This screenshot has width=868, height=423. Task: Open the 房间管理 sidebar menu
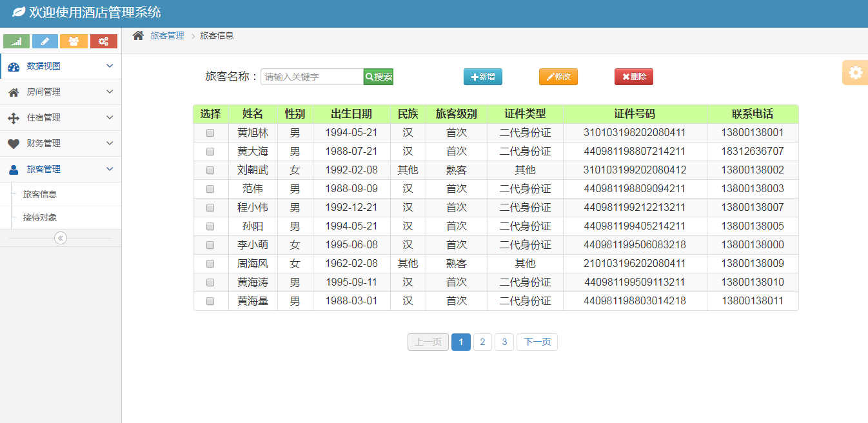tap(61, 92)
